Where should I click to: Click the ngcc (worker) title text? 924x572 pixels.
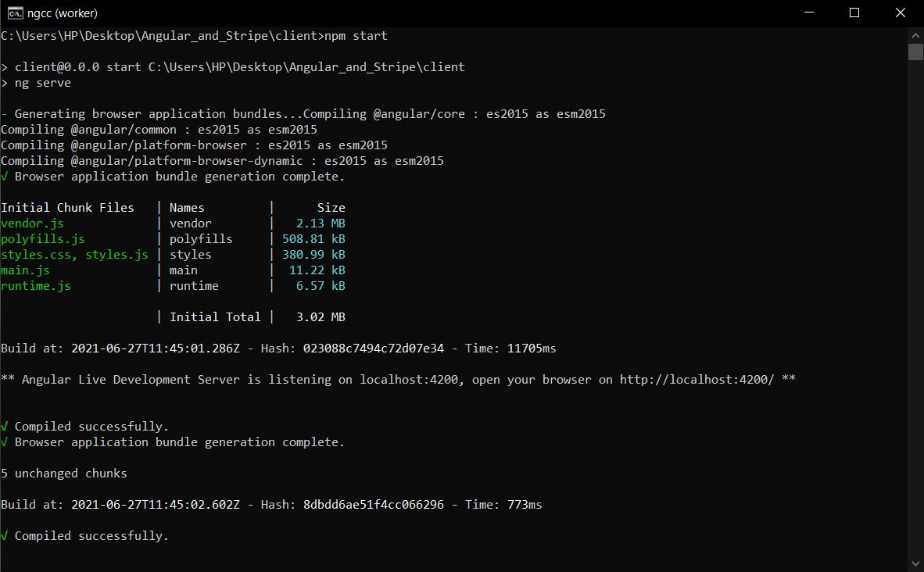pos(61,13)
